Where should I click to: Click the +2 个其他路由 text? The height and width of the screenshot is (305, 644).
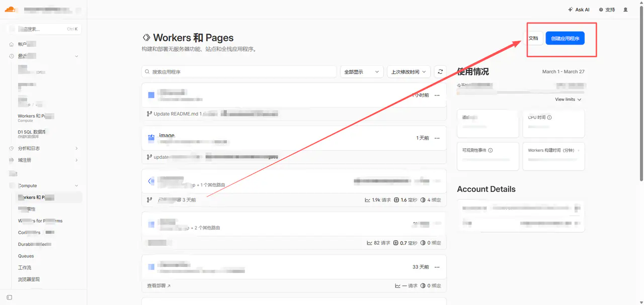coord(205,228)
